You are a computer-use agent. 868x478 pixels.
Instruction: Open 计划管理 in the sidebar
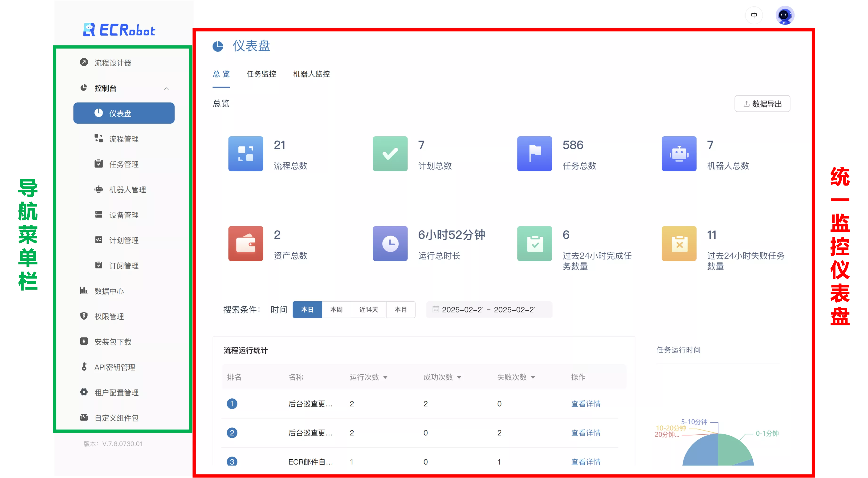pos(124,240)
